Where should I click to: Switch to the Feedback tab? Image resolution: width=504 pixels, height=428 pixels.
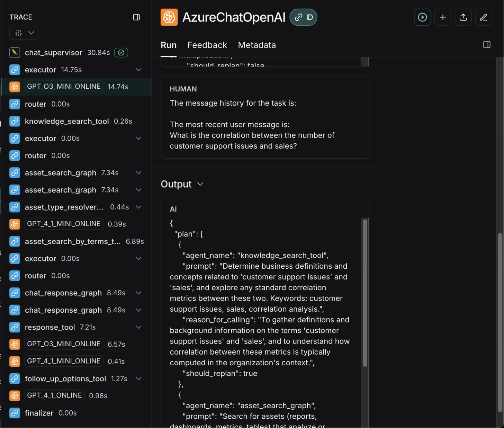pos(207,45)
